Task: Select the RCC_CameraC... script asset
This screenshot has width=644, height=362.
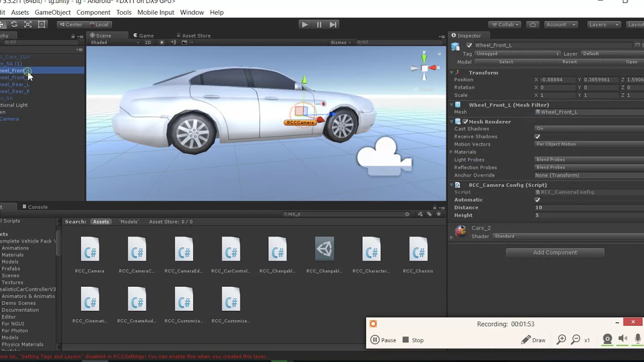Action: pyautogui.click(x=136, y=255)
